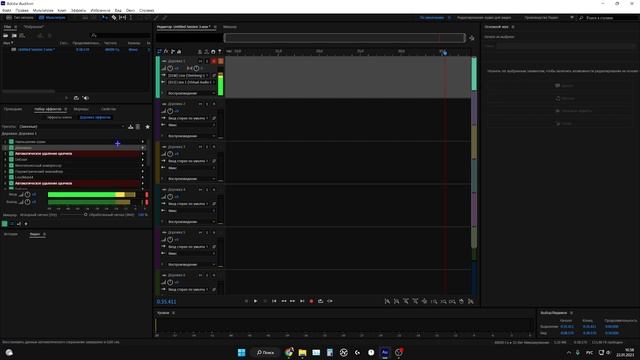Viewport: 640px width, 360px height.
Task: Click the EQ icon above tracks
Action: 179,51
